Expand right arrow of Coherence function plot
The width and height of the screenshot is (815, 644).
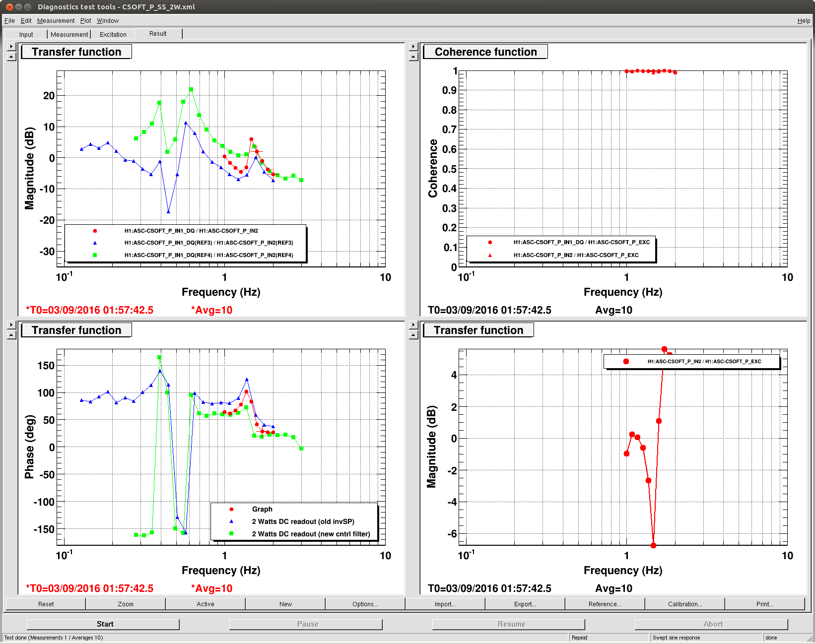click(x=413, y=47)
